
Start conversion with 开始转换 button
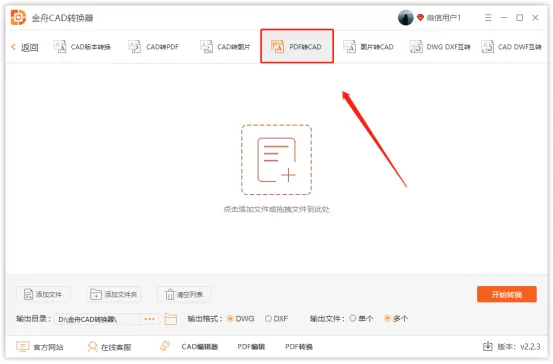[x=507, y=294]
